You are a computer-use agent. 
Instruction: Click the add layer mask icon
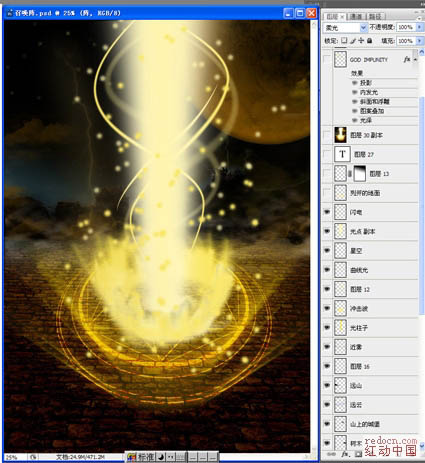[358, 454]
